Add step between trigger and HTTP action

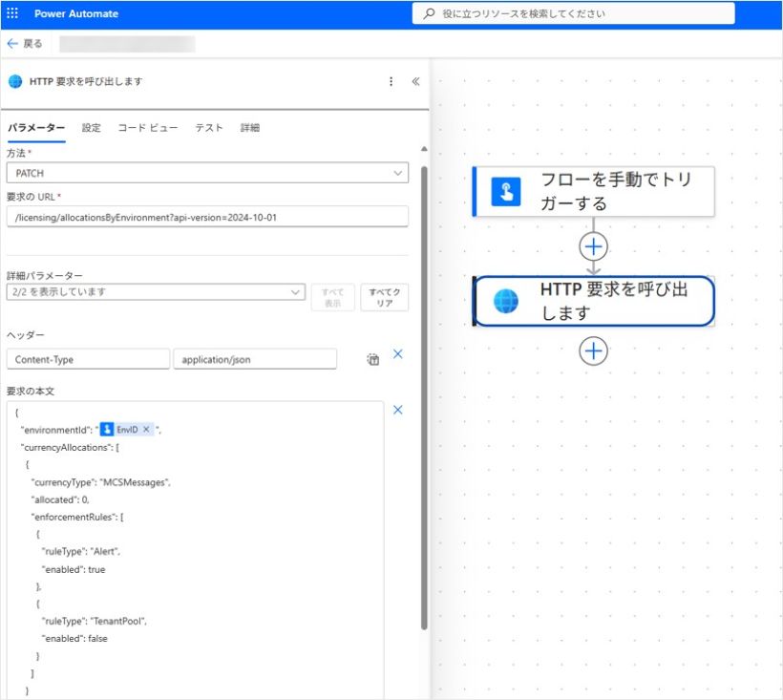pyautogui.click(x=593, y=246)
